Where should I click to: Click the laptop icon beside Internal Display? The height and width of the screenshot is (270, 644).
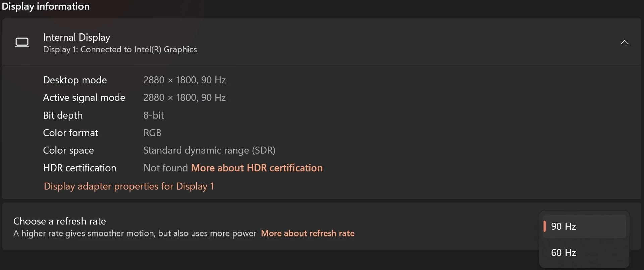coord(22,42)
